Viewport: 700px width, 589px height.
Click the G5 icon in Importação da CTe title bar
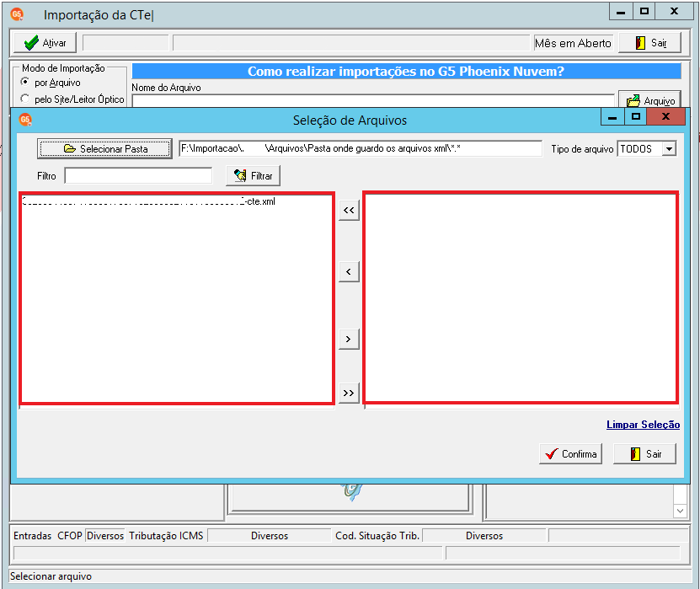pos(17,14)
